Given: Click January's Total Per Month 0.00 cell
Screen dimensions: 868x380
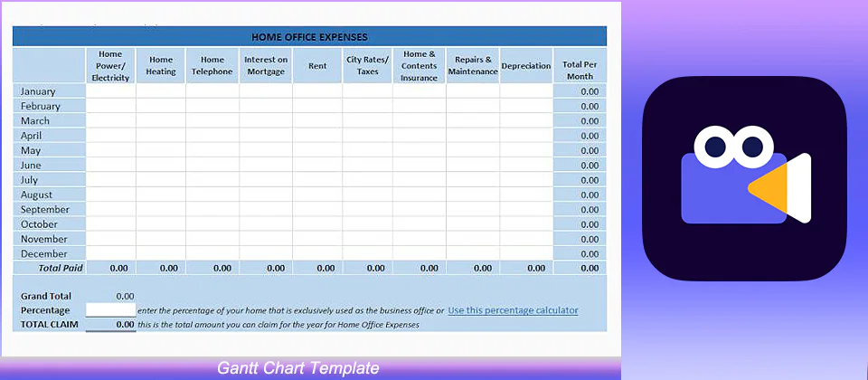Looking at the screenshot, I should point(580,91).
